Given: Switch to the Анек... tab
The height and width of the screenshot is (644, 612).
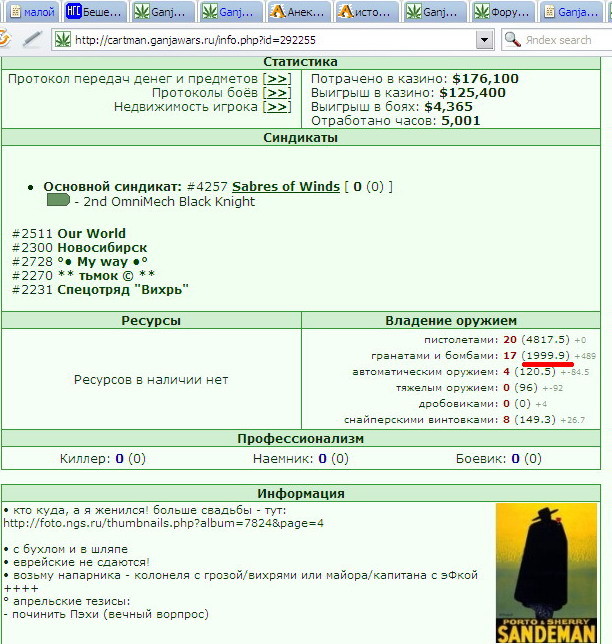Looking at the screenshot, I should point(298,11).
